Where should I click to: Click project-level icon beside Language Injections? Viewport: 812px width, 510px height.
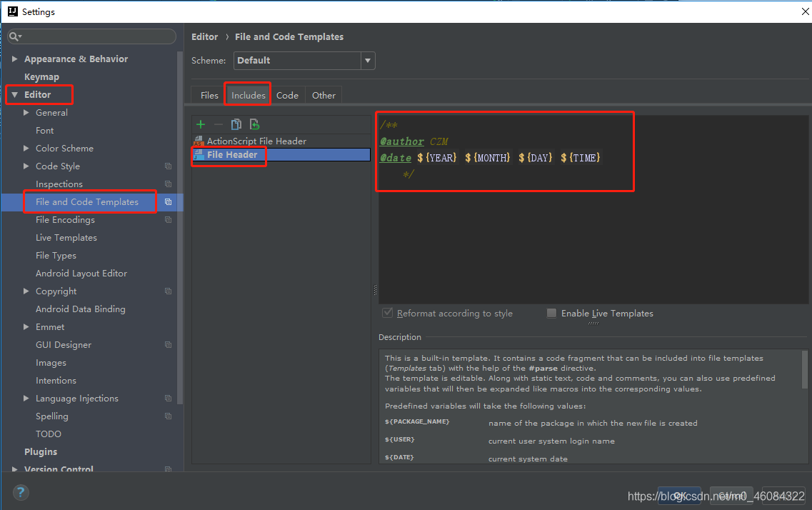169,398
